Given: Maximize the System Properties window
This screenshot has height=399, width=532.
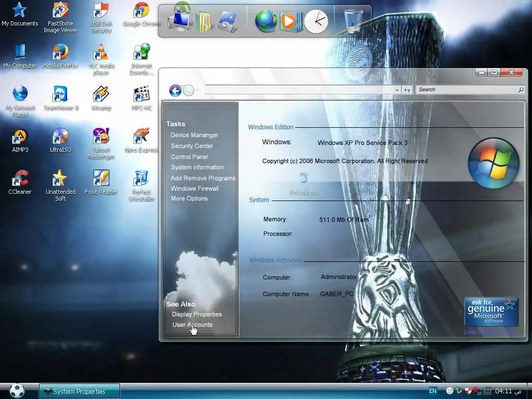Looking at the screenshot, I should pyautogui.click(x=494, y=72).
